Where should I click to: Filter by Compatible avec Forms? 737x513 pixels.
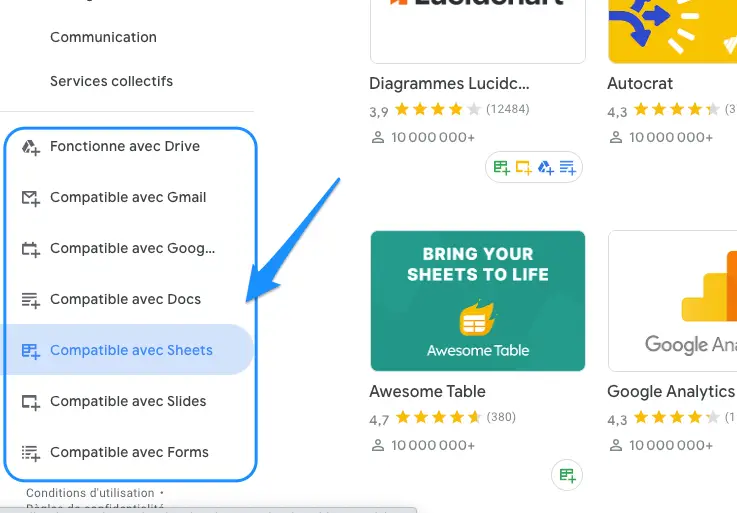click(129, 452)
